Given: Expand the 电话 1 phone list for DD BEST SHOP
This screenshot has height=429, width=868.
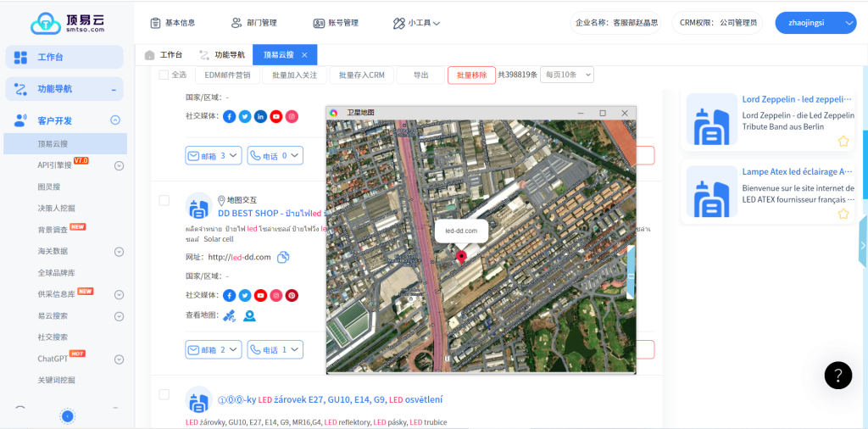Looking at the screenshot, I should pyautogui.click(x=279, y=349).
